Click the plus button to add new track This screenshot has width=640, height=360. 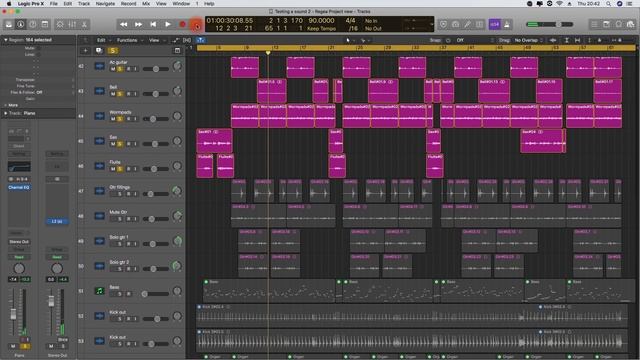[x=85, y=51]
